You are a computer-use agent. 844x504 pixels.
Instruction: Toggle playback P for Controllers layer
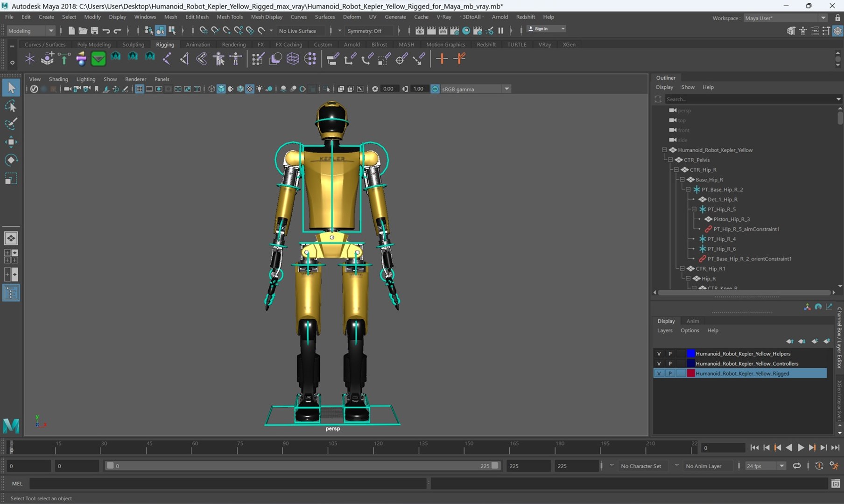pyautogui.click(x=670, y=364)
